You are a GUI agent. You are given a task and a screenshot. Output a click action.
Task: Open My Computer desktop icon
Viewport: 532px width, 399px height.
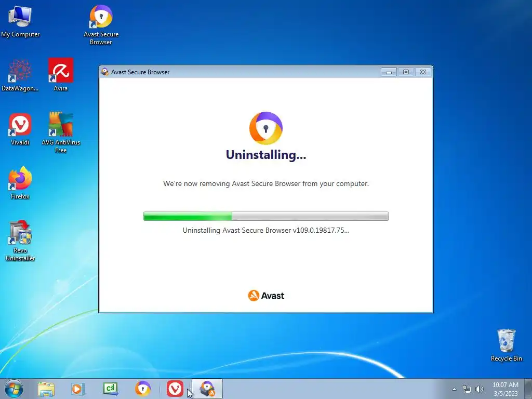[20, 21]
